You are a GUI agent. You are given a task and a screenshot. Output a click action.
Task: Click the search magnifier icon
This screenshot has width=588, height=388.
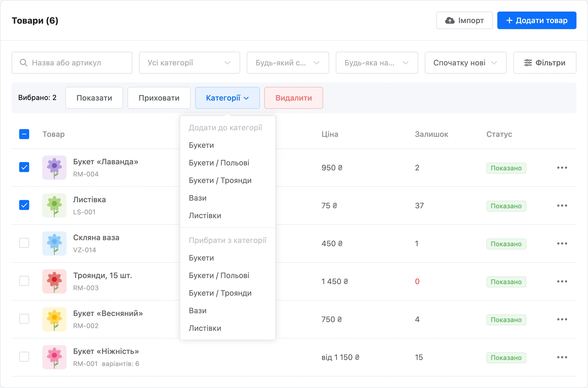tap(24, 63)
